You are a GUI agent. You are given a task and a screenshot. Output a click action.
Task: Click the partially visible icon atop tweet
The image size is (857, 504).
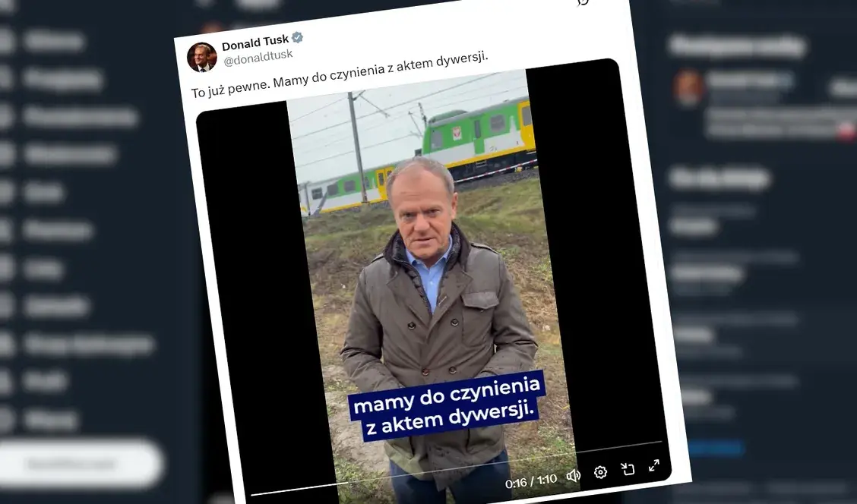click(583, 3)
